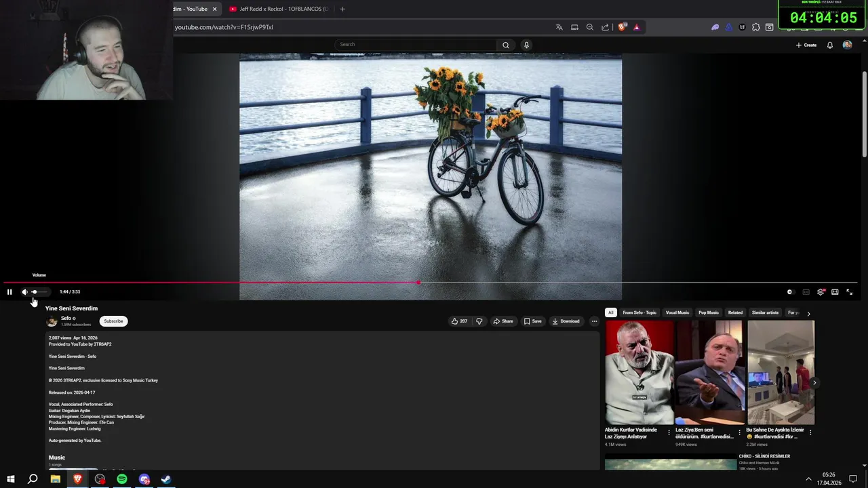Viewport: 868px width, 488px height.
Task: Click the translate page icon
Action: coord(559,27)
